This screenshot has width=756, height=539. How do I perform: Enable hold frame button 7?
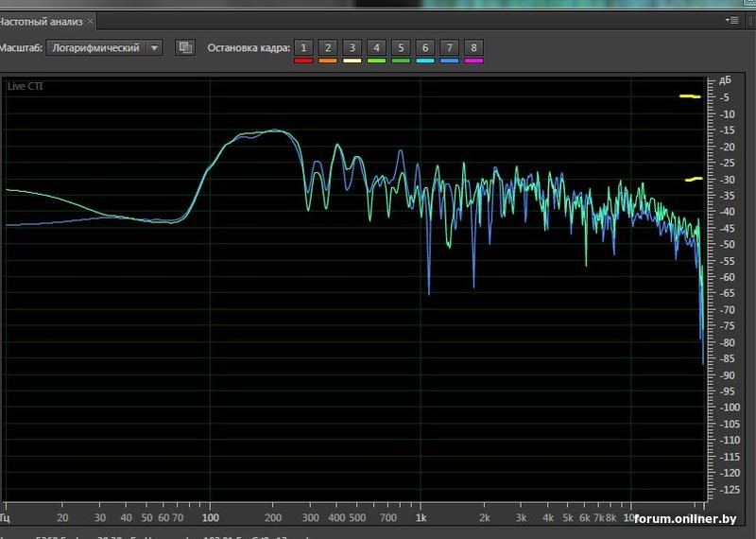coord(450,47)
